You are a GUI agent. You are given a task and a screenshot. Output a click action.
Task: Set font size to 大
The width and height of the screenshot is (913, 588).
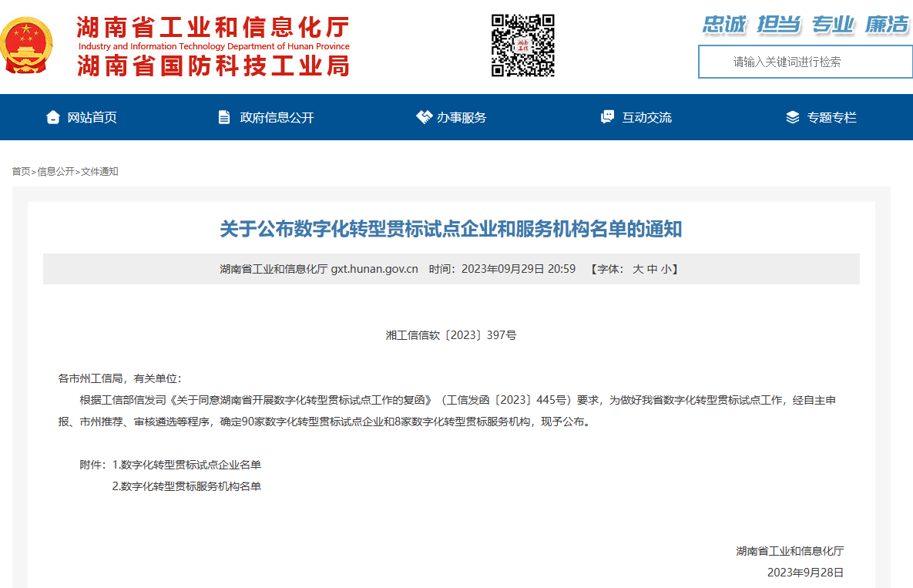638,269
